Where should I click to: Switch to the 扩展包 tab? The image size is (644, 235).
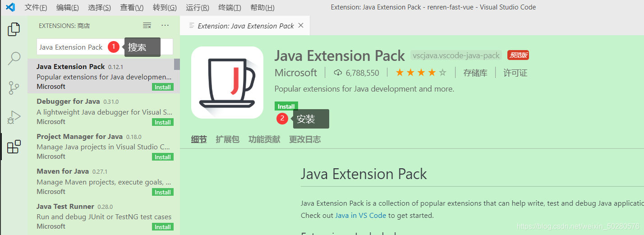tap(227, 139)
